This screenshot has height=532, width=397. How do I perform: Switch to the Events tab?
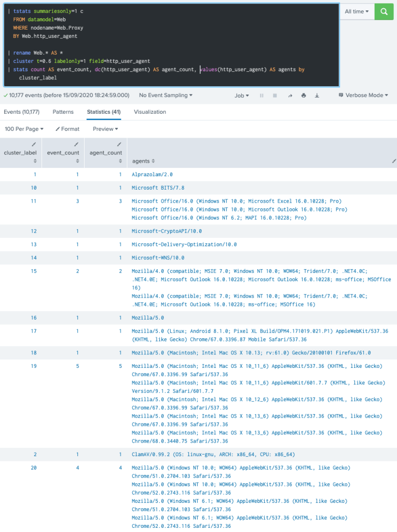click(x=21, y=112)
